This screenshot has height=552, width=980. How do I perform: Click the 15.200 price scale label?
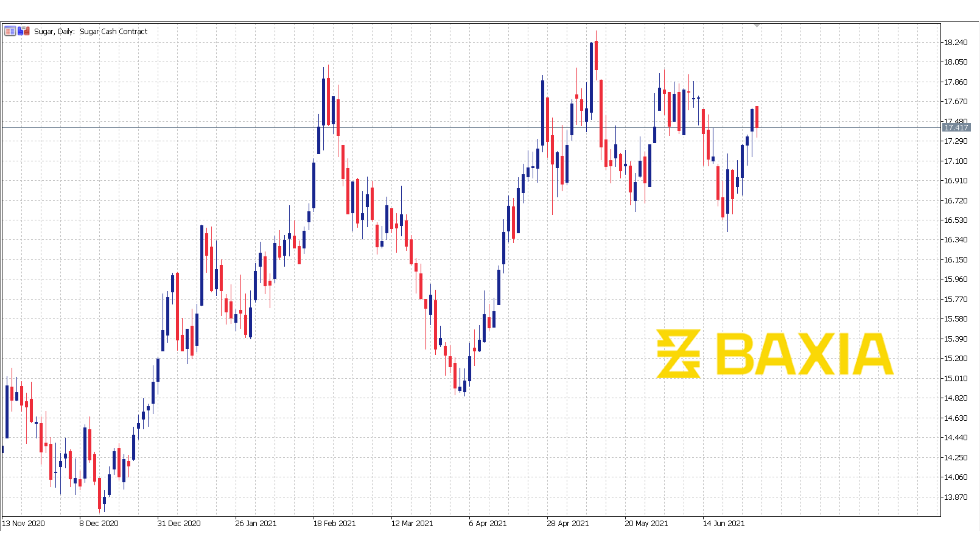pos(956,358)
